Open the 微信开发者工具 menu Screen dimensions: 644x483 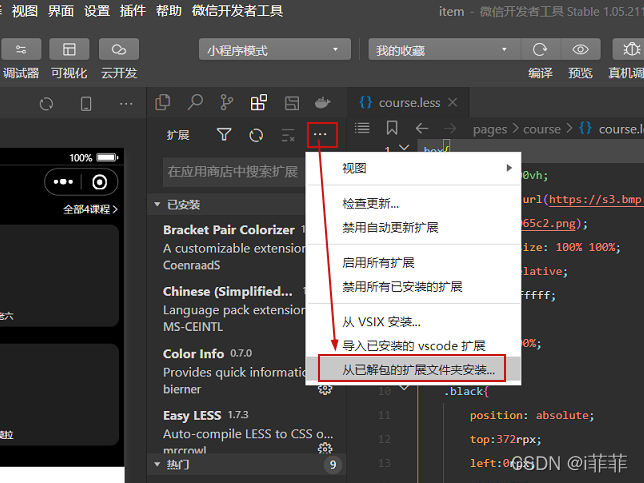pyautogui.click(x=237, y=11)
